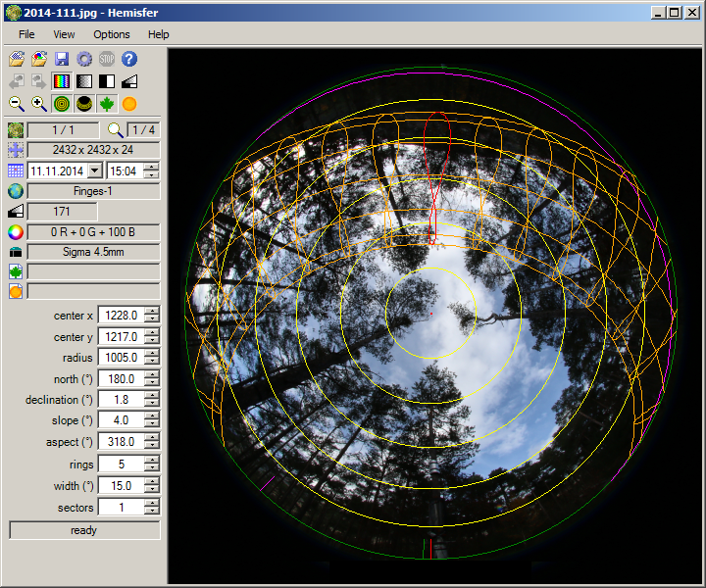706x588 pixels.
Task: Click the 0 R + 0 G + 100 B channel field
Action: [x=93, y=232]
